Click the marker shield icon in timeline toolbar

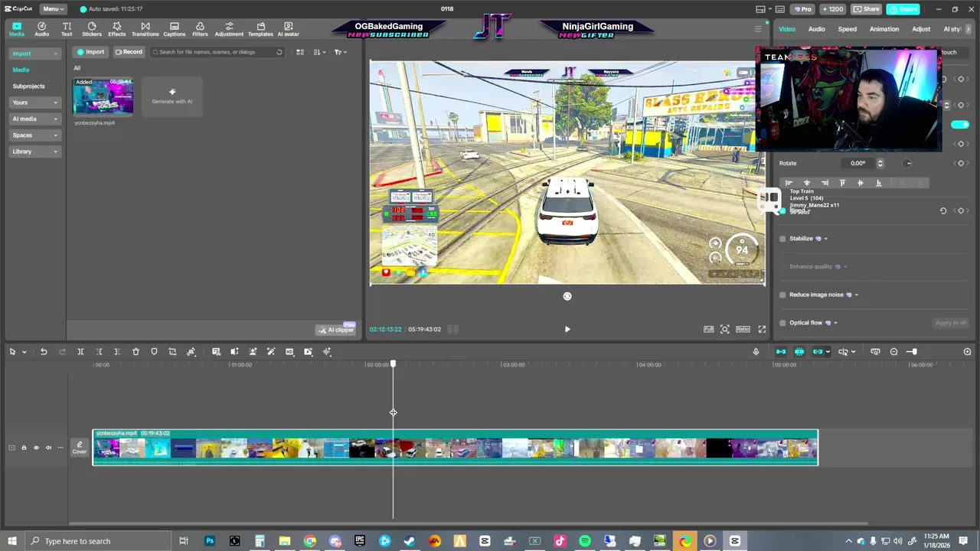154,351
